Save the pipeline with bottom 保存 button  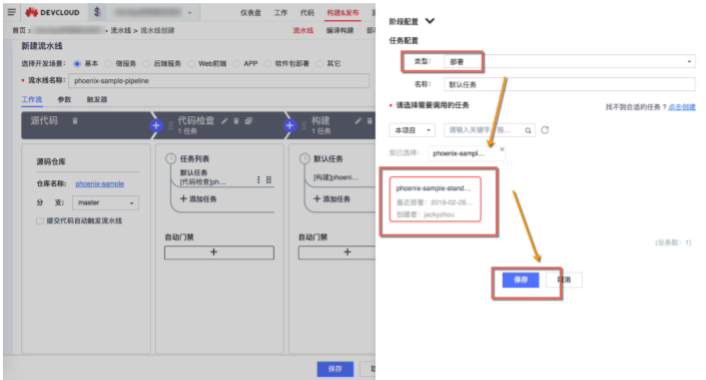pos(335,369)
